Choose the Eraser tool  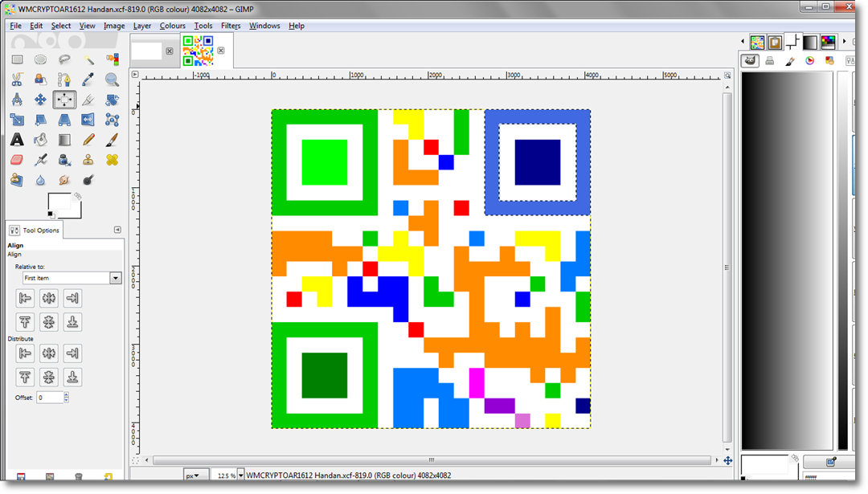click(17, 160)
